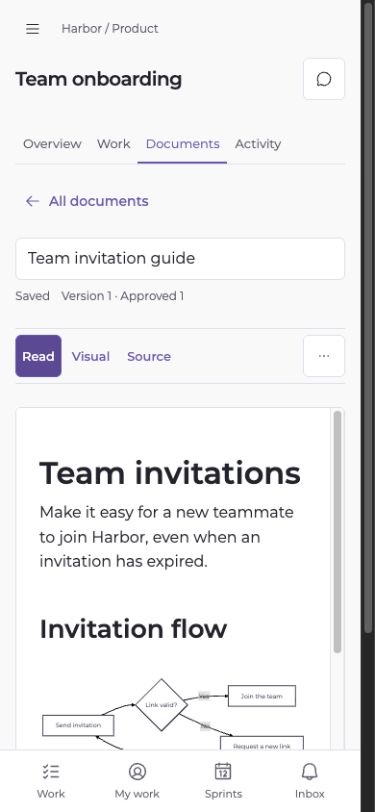
Task: Click the Join the team flowchart box
Action: coord(262,697)
